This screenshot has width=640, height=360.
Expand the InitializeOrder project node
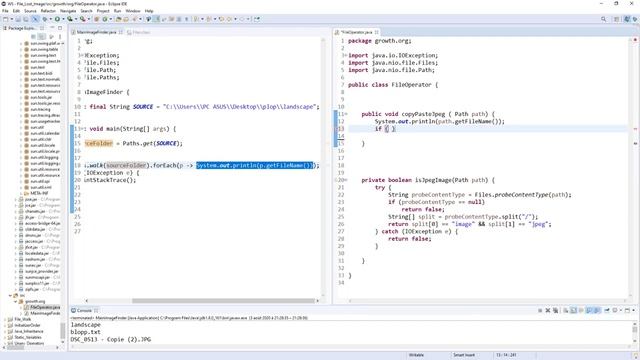click(x=5, y=325)
